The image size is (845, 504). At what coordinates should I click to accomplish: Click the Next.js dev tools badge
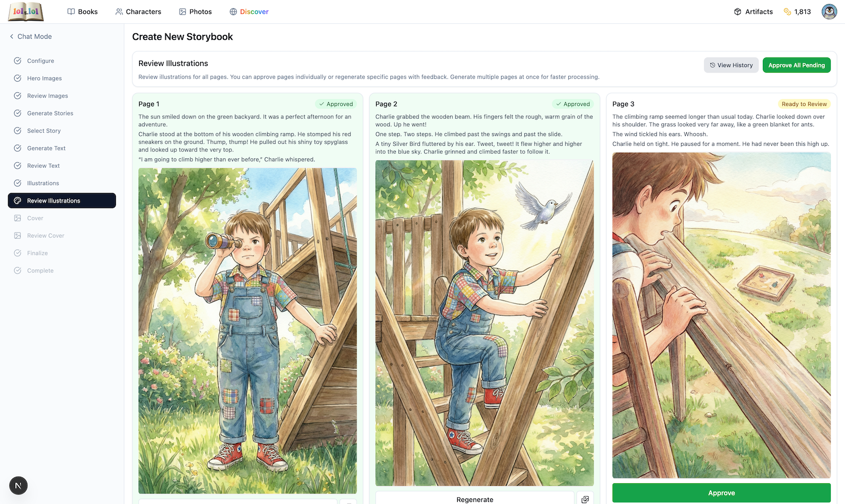pos(18,485)
